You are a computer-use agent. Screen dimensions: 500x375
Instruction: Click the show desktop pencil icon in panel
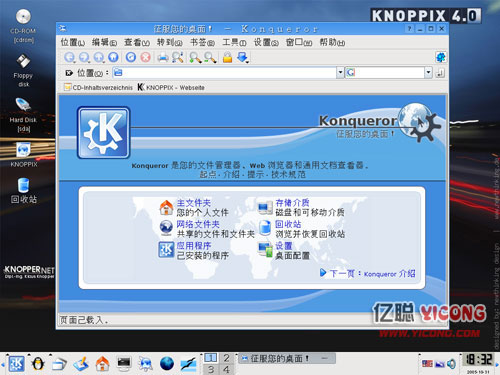click(x=81, y=363)
